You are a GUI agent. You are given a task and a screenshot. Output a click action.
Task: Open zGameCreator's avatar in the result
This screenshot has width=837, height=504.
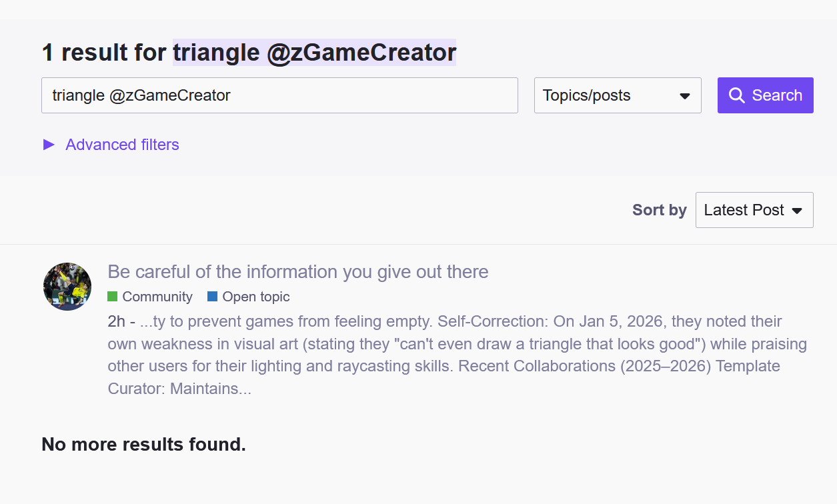(x=67, y=287)
